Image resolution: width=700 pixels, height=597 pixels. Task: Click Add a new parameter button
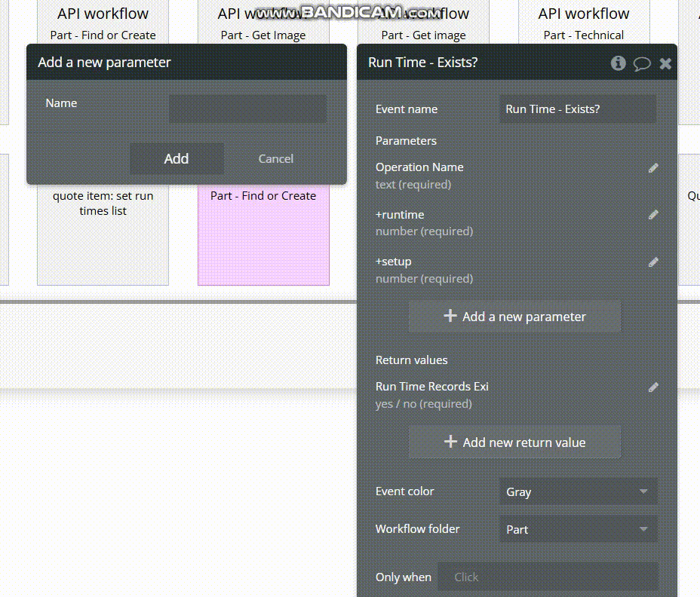(x=514, y=317)
